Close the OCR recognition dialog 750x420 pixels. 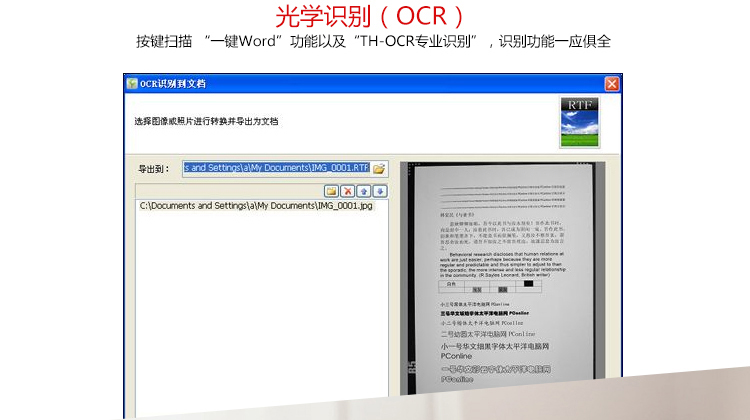click(x=612, y=84)
